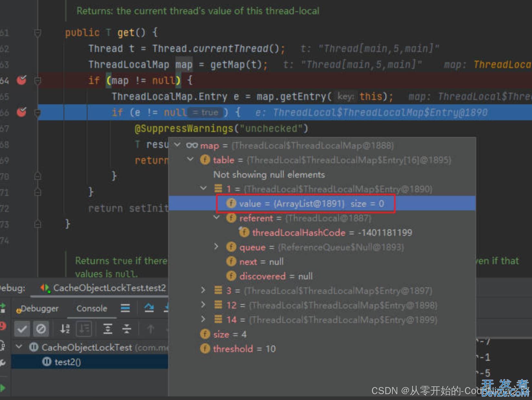Image resolution: width=532 pixels, height=400 pixels.
Task: Toggle breakpoint on line 64
Action: (x=22, y=80)
